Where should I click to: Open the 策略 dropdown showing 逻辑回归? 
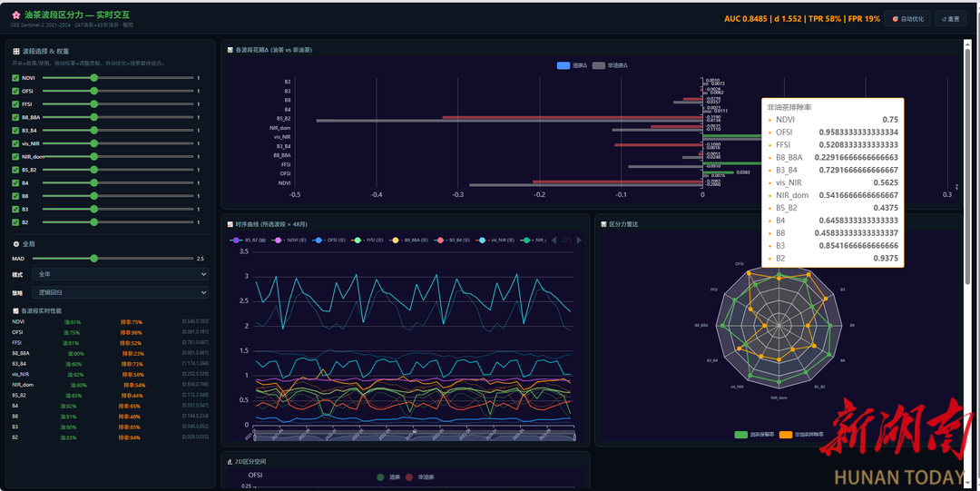tap(121, 292)
